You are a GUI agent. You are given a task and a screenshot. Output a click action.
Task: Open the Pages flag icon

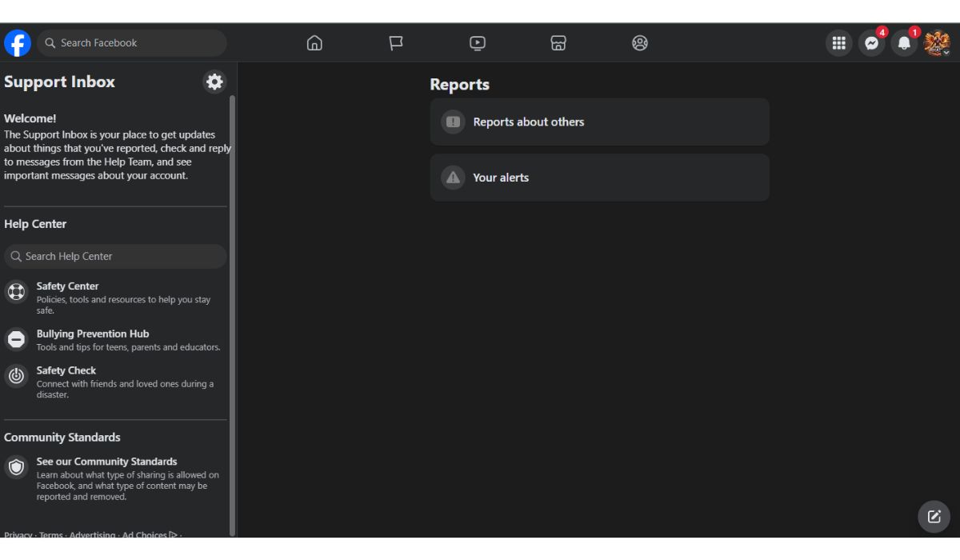pyautogui.click(x=396, y=43)
